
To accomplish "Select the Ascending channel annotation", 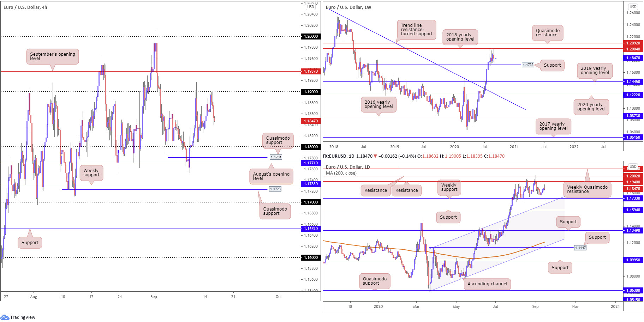I will [487, 284].
